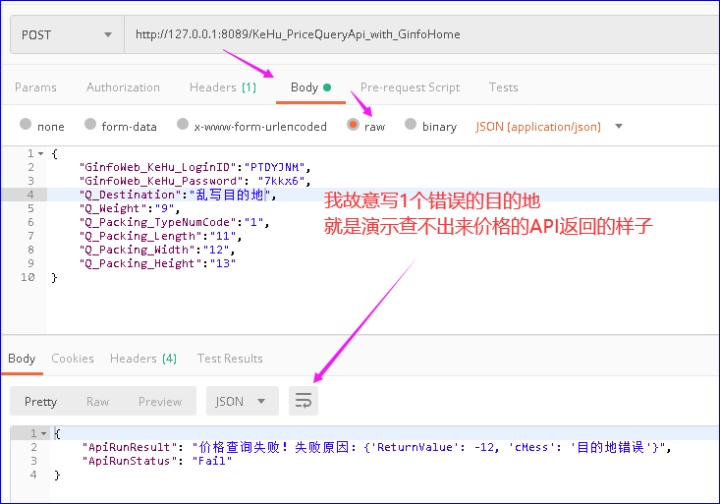The width and height of the screenshot is (720, 504).
Task: Select the form-data radio button
Action: point(90,124)
